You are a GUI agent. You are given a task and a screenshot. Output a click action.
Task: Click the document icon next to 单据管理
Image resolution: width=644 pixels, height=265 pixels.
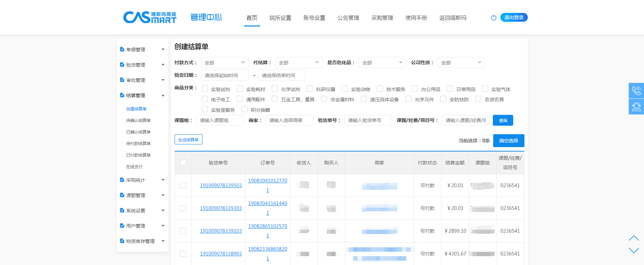click(122, 50)
